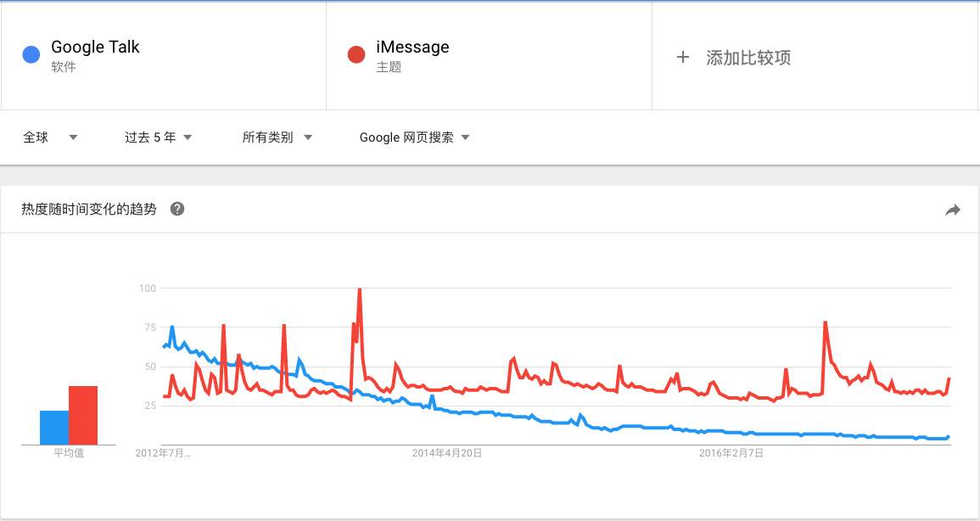Open the help question mark icon
Screen dimensions: 980x521
pyautogui.click(x=177, y=210)
